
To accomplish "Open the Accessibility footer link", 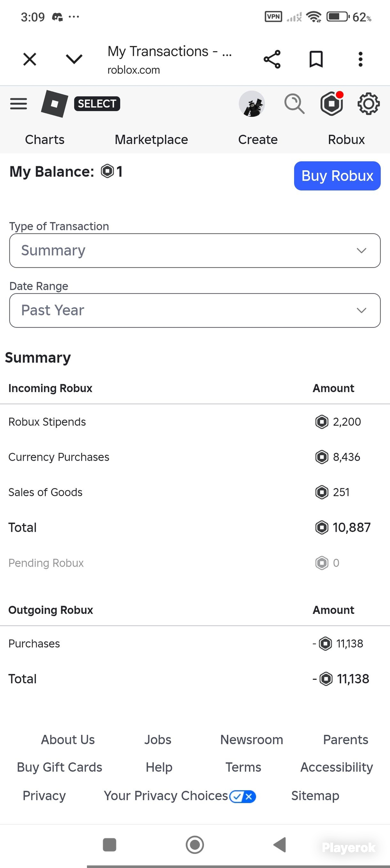I will (337, 767).
